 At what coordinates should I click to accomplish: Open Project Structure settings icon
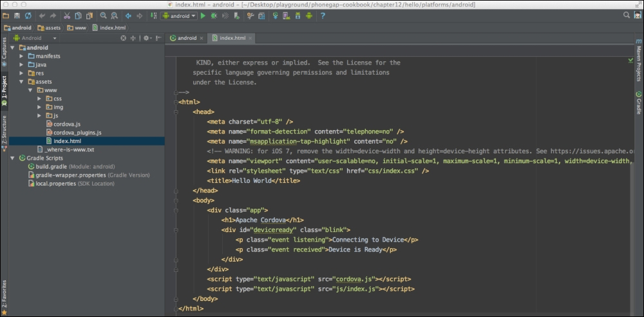[250, 15]
